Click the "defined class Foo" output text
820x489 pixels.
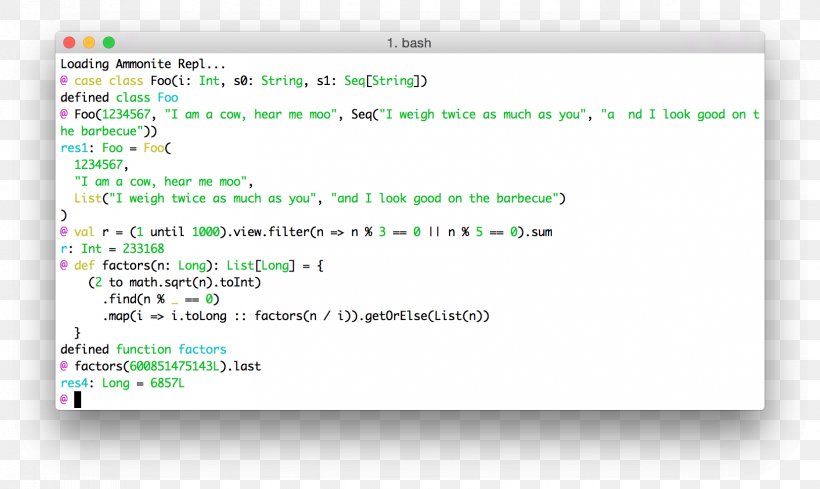coord(119,98)
